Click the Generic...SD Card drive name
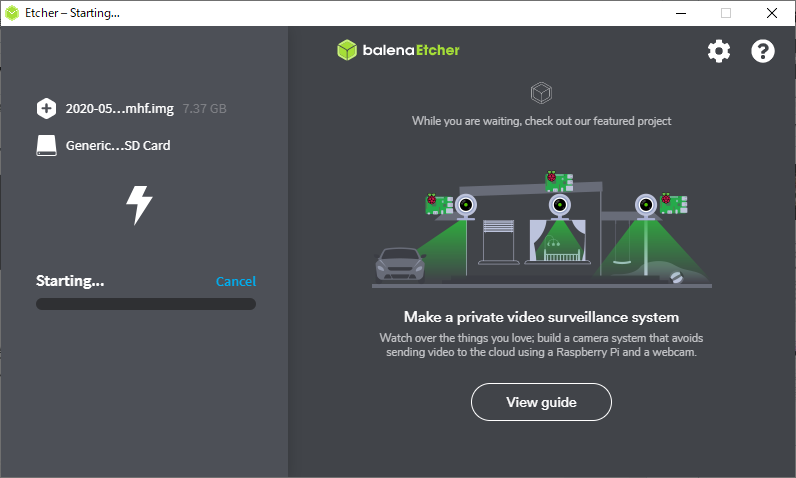The image size is (796, 478). tap(118, 146)
